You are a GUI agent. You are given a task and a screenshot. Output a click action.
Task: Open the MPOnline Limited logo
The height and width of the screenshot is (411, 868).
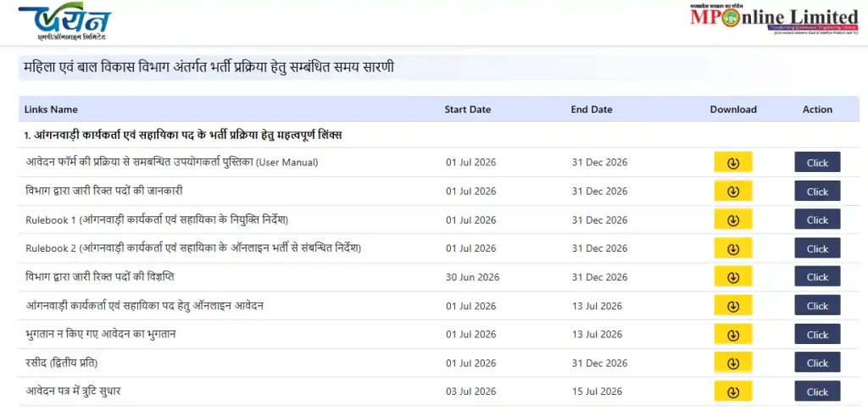(775, 19)
